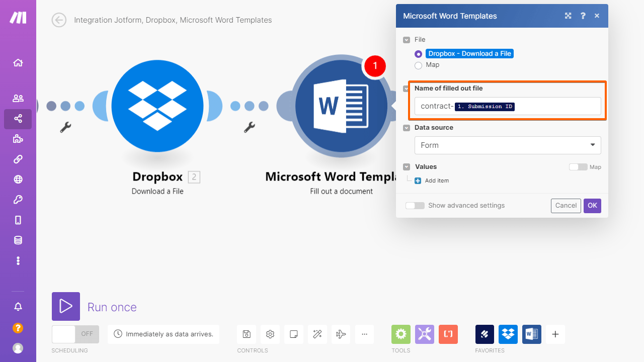This screenshot has width=644, height=362.
Task: Enable Show advanced settings toggle
Action: click(415, 206)
